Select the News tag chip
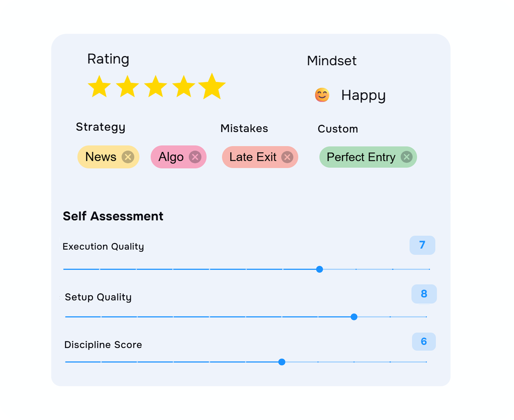Screen dimensions: 514x420 click(x=108, y=157)
